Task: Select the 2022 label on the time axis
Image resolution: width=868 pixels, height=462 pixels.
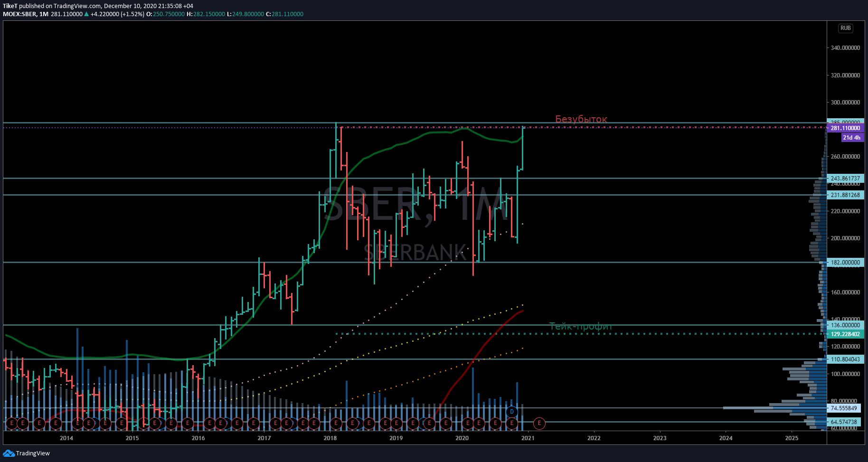Action: 594,438
